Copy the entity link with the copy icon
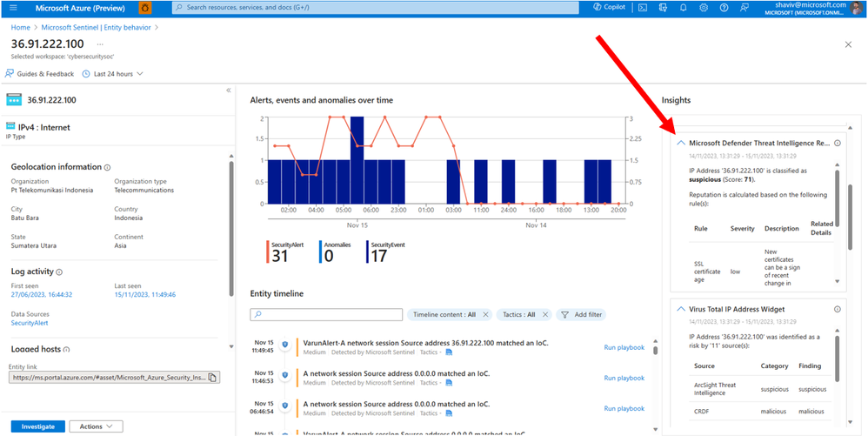The height and width of the screenshot is (436, 868). pyautogui.click(x=213, y=378)
